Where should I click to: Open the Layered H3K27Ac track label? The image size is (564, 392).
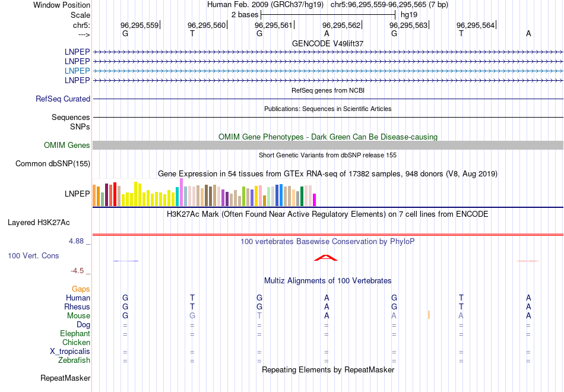pos(39,223)
